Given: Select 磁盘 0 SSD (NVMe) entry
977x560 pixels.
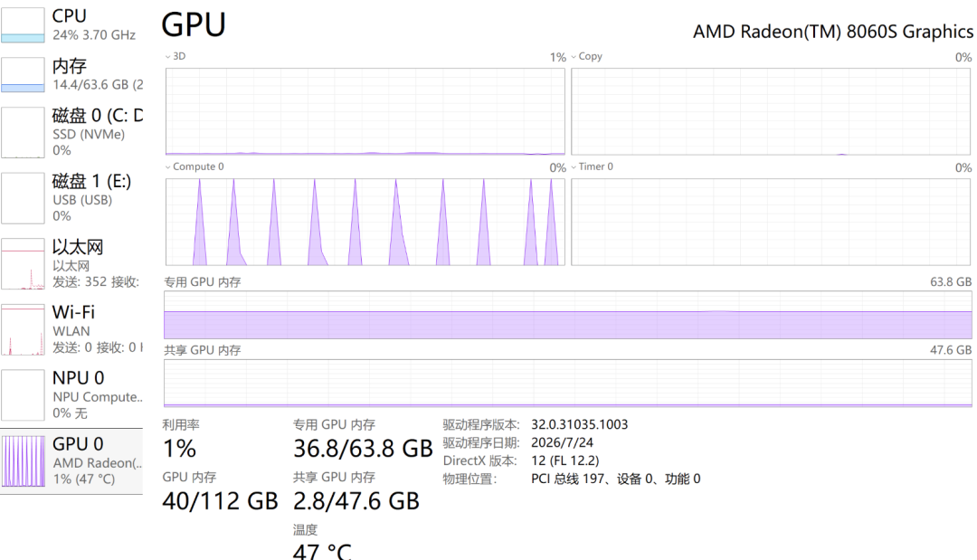Looking at the screenshot, I should click(71, 132).
